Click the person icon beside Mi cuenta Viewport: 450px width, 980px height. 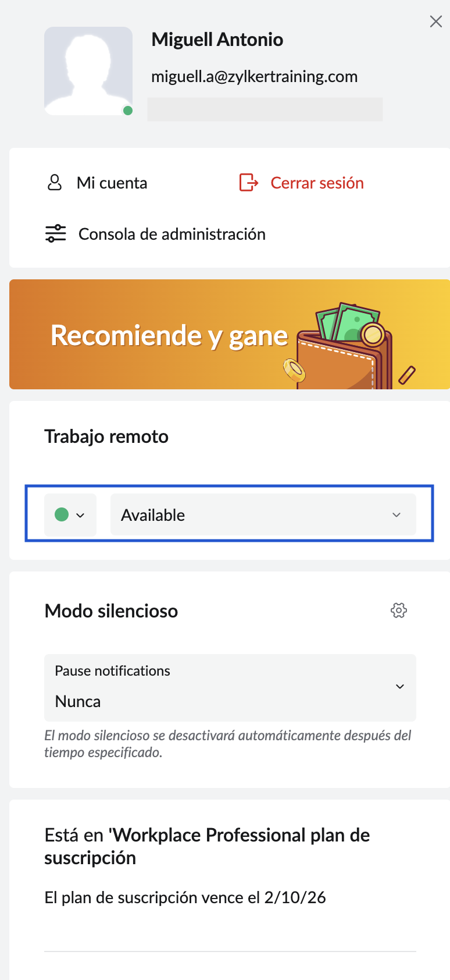coord(55,183)
